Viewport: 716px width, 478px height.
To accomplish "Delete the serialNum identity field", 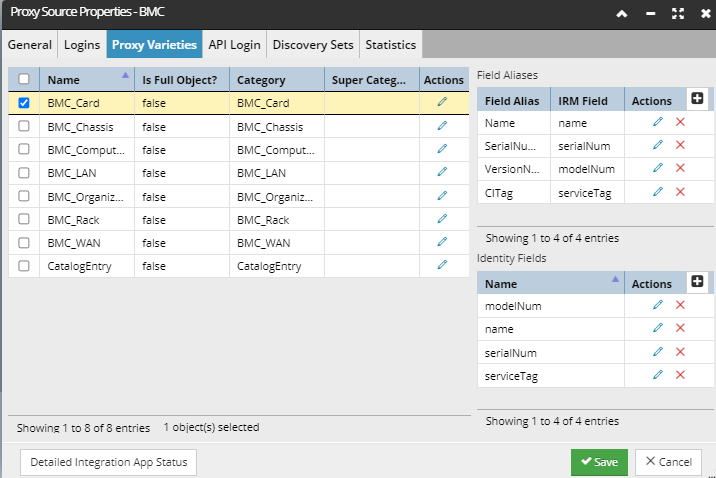I will coord(680,352).
